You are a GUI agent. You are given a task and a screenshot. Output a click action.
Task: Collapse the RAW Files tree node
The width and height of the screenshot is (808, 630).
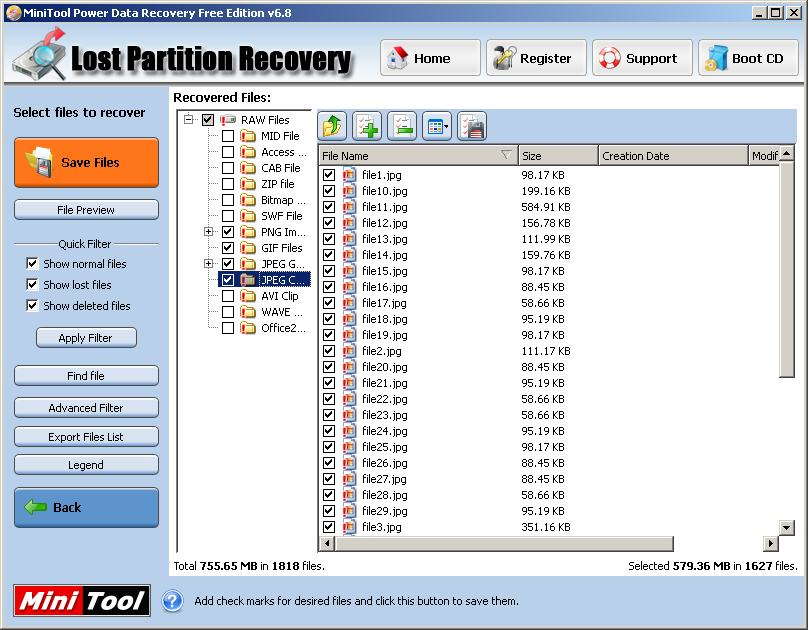click(189, 120)
